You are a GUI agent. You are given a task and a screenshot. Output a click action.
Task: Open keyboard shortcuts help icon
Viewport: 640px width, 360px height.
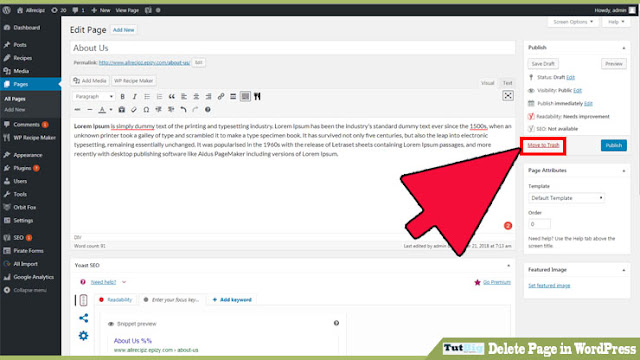208,109
